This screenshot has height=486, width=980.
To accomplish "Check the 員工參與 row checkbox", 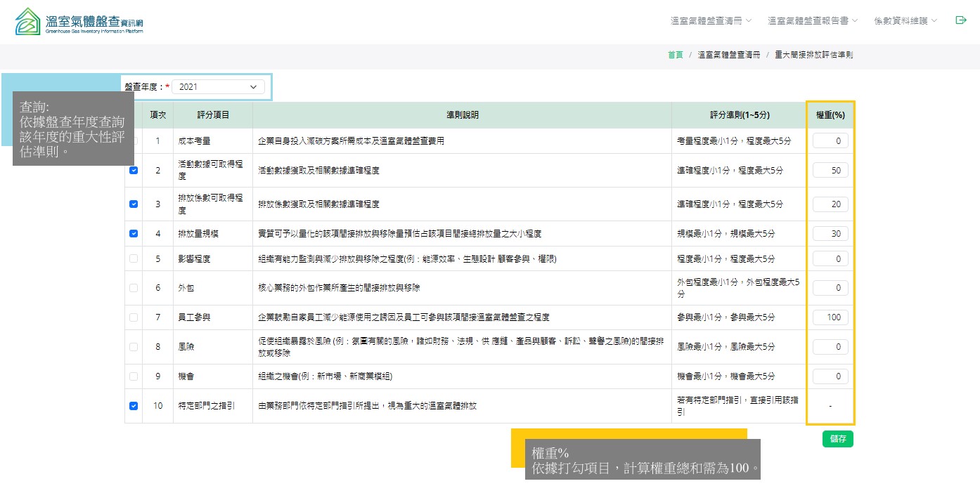I will 134,317.
